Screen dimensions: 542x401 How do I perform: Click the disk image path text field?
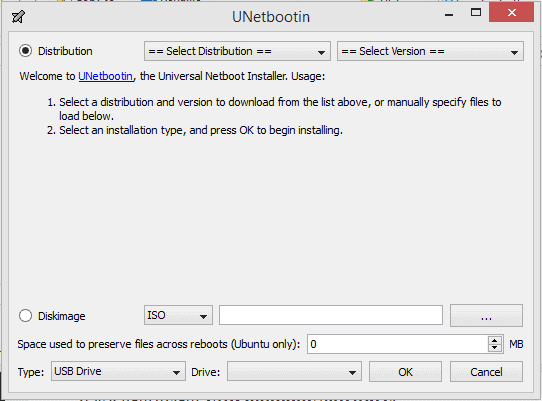[x=331, y=315]
